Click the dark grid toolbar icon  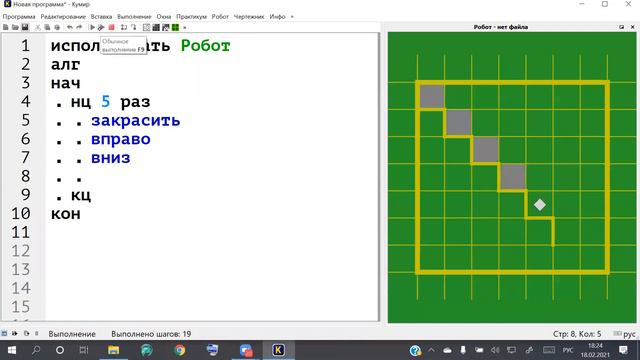[156, 27]
